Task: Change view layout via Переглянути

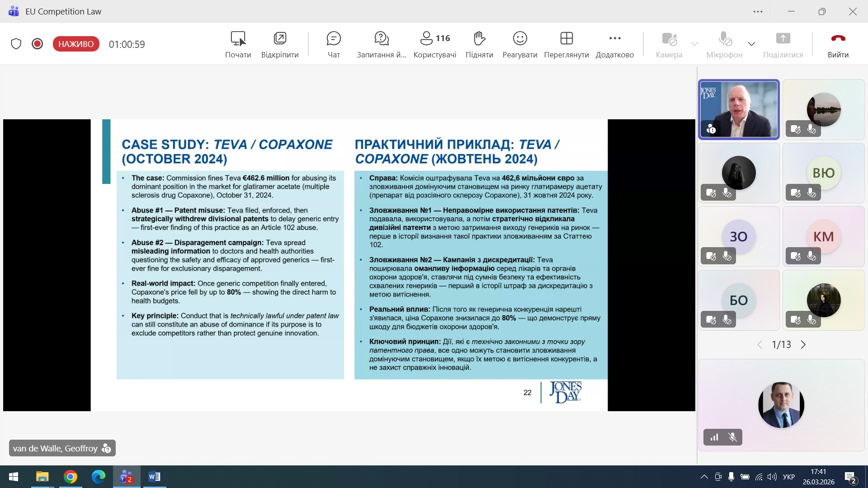Action: coord(566,44)
